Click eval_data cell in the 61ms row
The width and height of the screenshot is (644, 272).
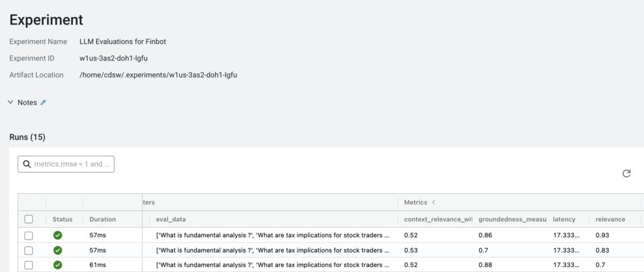coord(272,264)
